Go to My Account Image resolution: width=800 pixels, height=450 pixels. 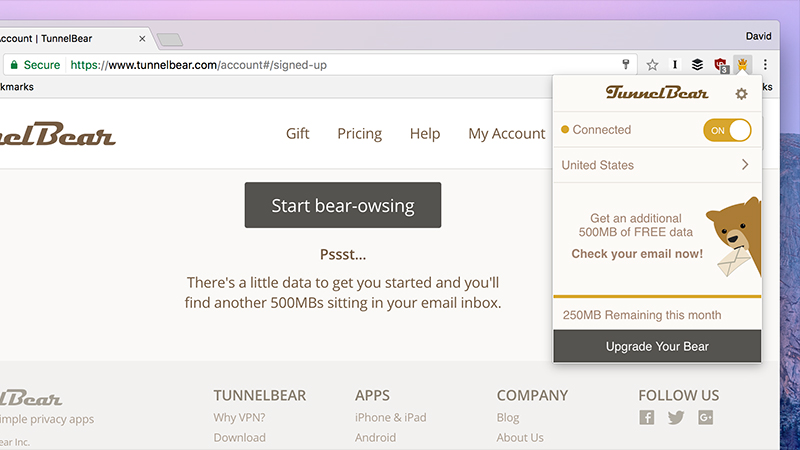click(507, 134)
